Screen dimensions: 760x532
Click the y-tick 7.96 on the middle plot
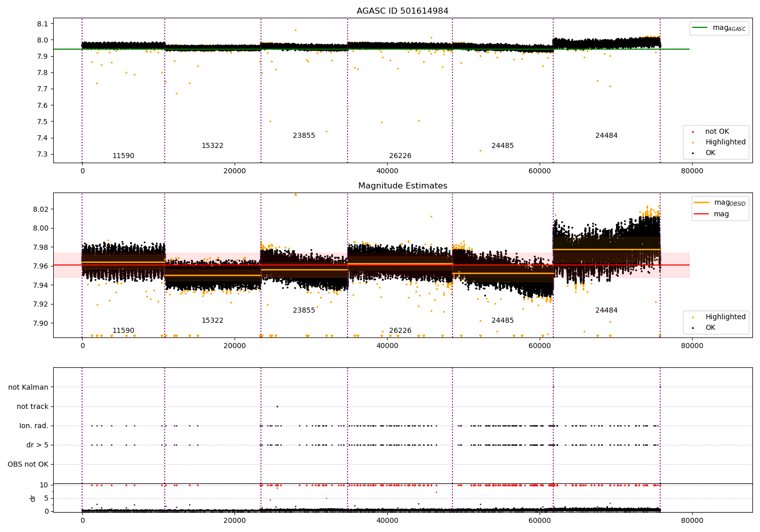[x=41, y=267]
